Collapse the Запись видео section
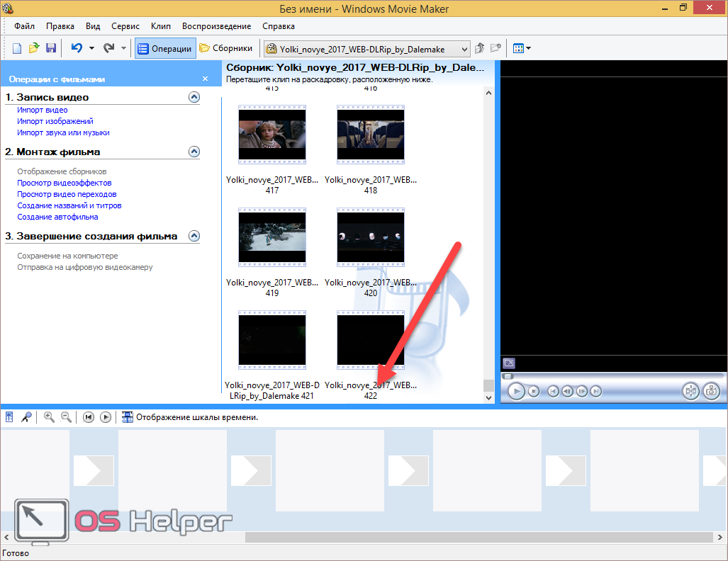The image size is (728, 561). coord(194,97)
